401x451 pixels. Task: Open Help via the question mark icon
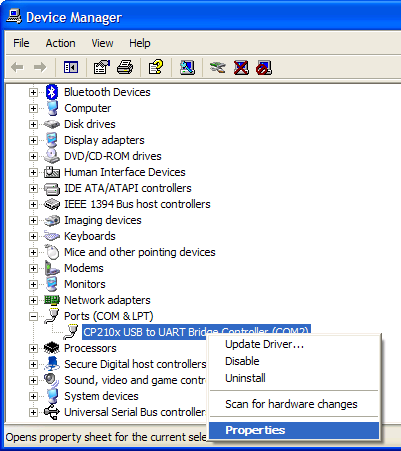click(156, 67)
